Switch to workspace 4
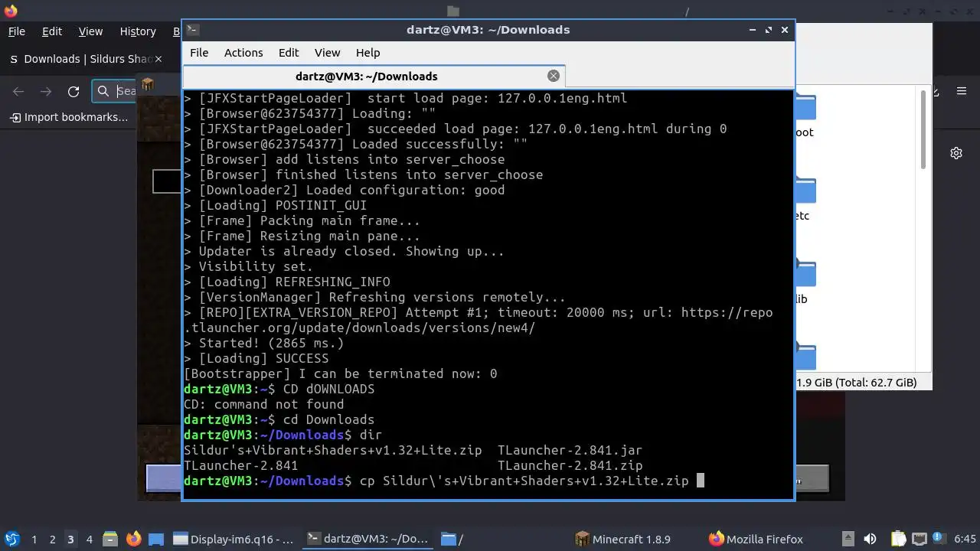 89,539
